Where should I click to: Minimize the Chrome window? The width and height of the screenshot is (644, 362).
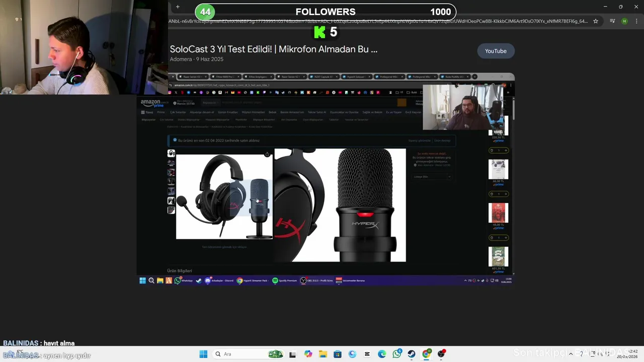click(605, 7)
